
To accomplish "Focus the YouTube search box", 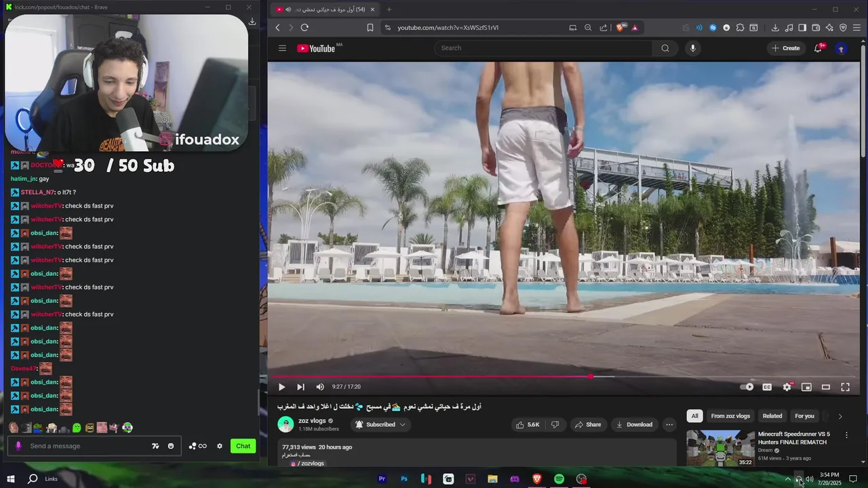I will point(544,48).
